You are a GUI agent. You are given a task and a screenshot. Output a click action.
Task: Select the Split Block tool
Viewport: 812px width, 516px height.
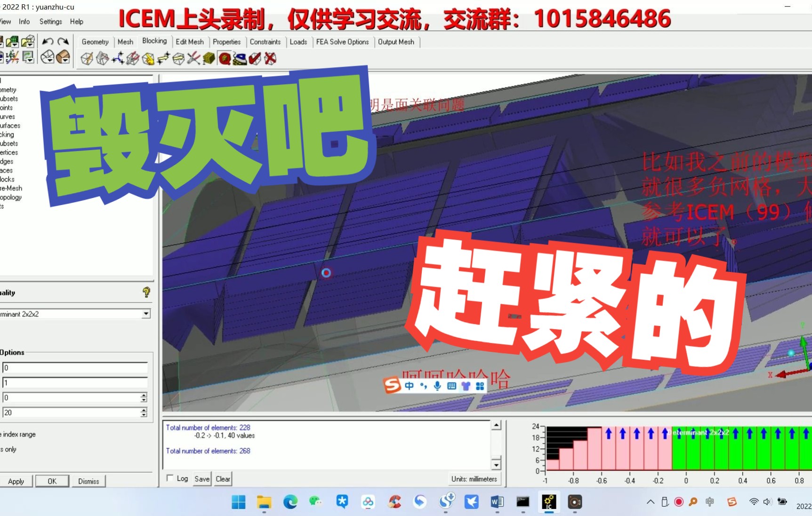coord(102,58)
